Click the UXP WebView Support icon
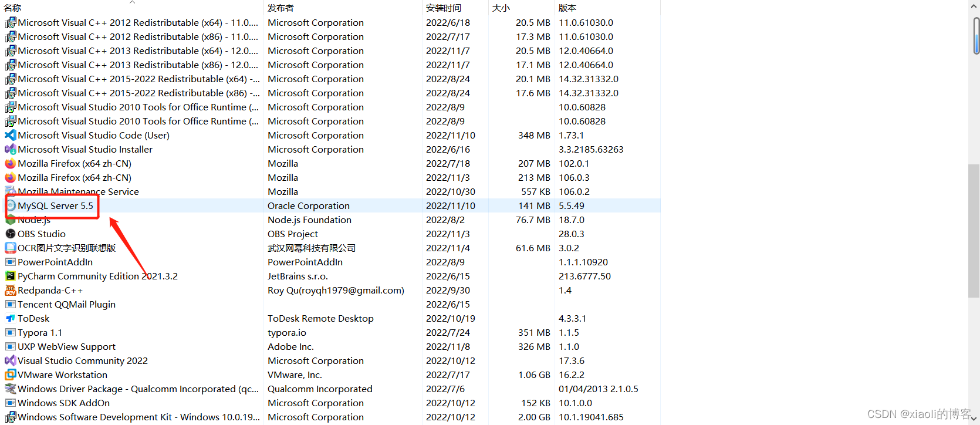 [x=11, y=347]
